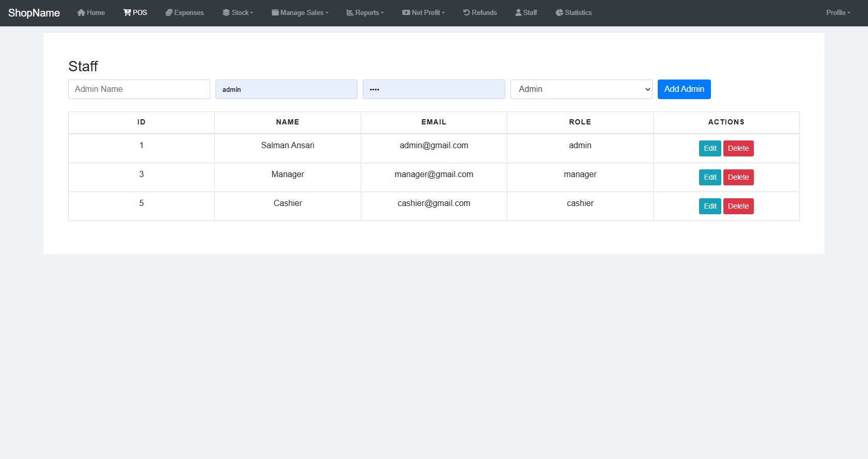Navigate to Refunds menu label
The width and height of the screenshot is (868, 459).
[484, 12]
